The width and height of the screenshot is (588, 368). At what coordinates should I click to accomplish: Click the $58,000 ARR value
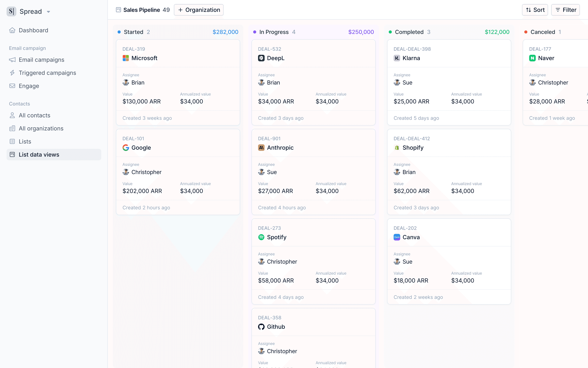276,281
